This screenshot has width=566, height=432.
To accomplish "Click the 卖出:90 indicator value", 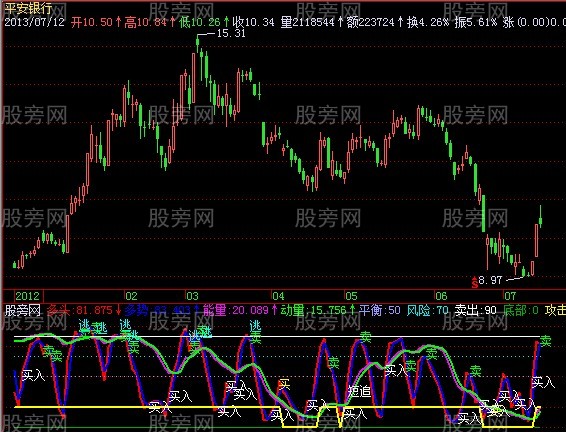I will [475, 310].
